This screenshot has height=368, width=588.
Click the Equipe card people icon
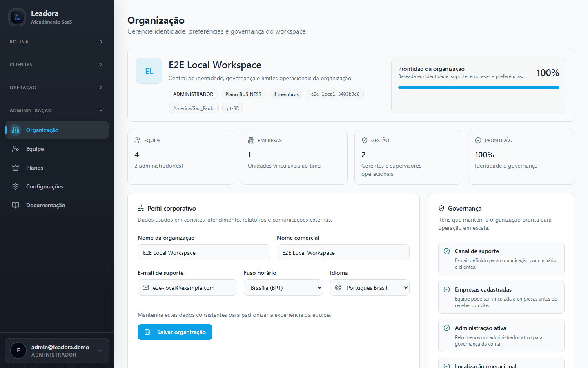(138, 140)
